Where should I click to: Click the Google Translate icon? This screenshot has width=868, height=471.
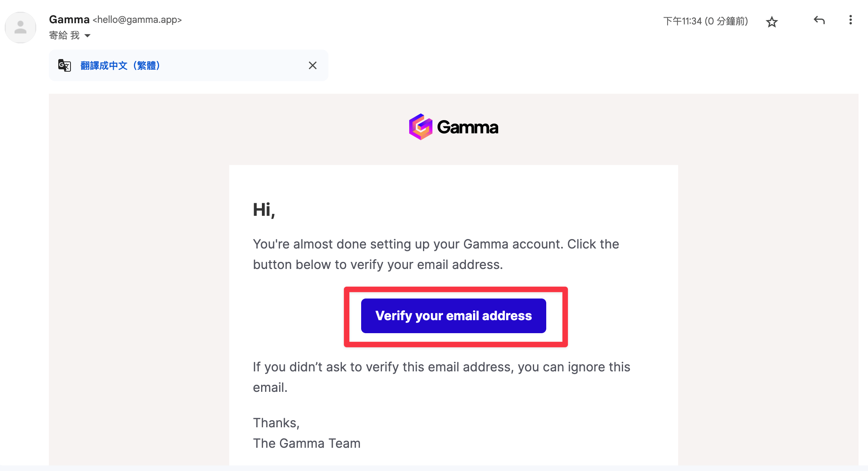(65, 65)
